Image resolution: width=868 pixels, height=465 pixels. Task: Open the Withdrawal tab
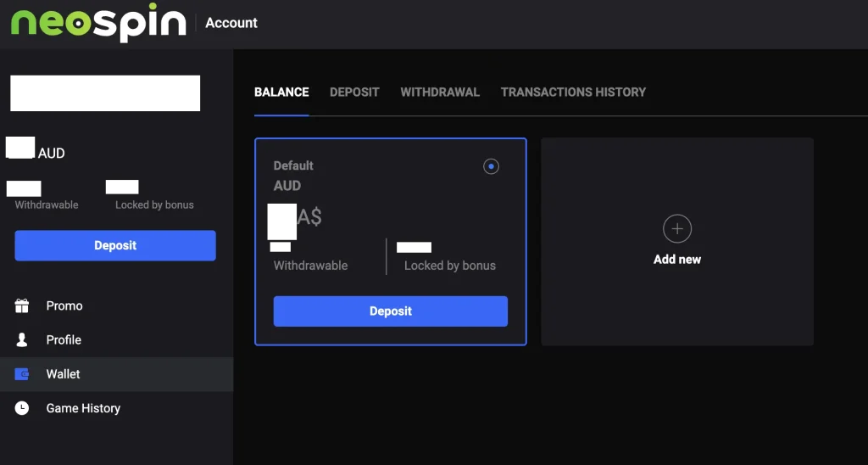(x=440, y=92)
